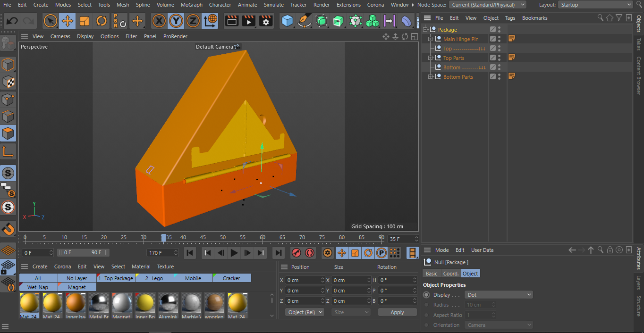Expand the Main Hinge Pin tree item

(x=431, y=39)
